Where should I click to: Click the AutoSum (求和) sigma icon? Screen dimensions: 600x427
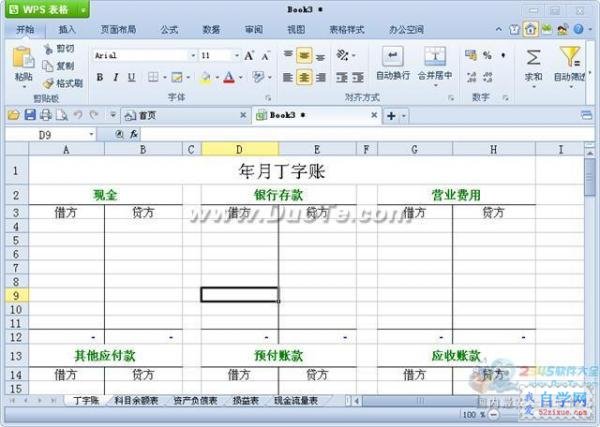(533, 58)
